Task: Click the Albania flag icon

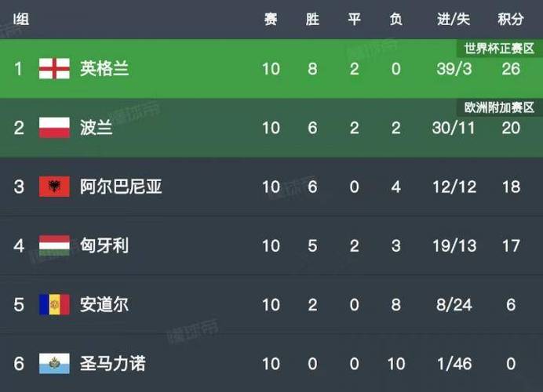Action: point(54,187)
